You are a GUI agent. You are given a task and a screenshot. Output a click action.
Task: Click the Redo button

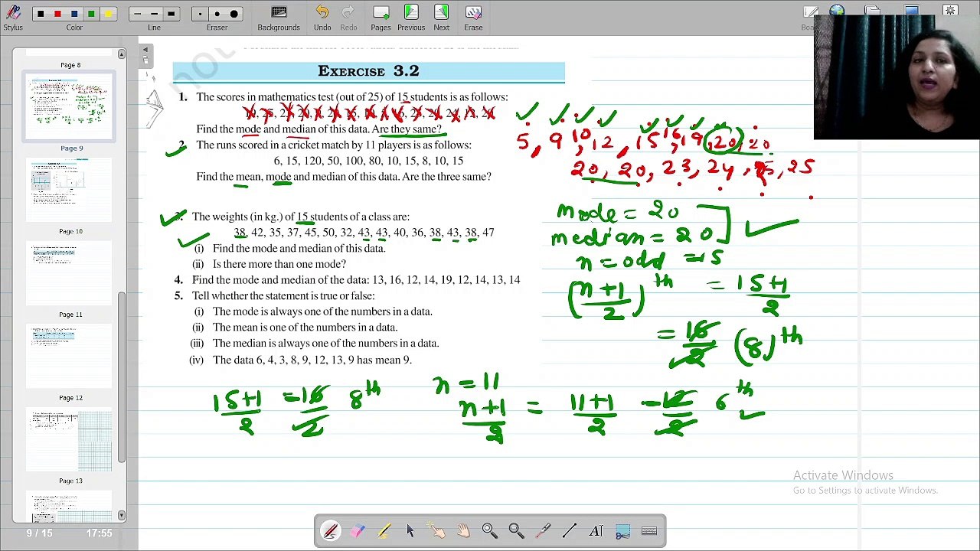[x=348, y=17]
